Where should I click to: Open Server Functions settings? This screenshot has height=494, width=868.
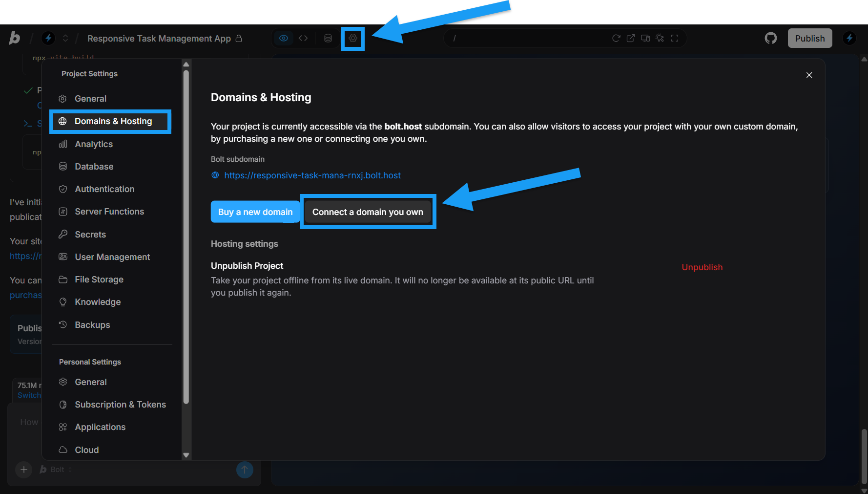coord(112,212)
